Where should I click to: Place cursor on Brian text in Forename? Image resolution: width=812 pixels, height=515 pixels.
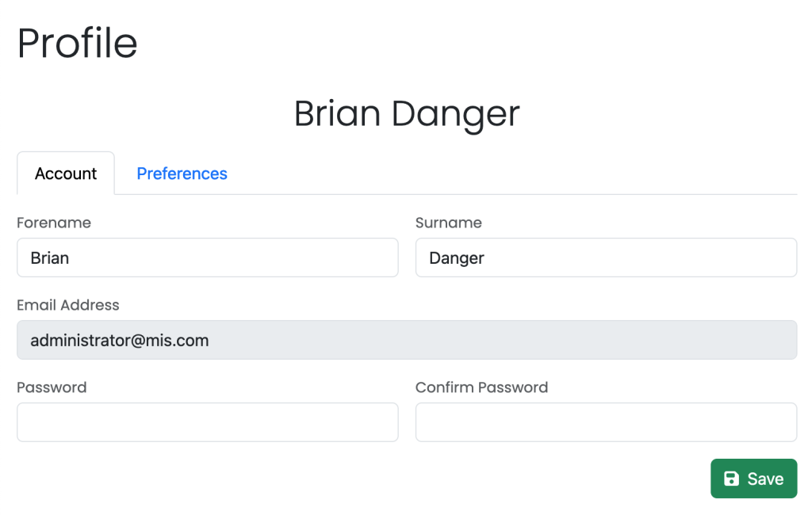point(50,257)
